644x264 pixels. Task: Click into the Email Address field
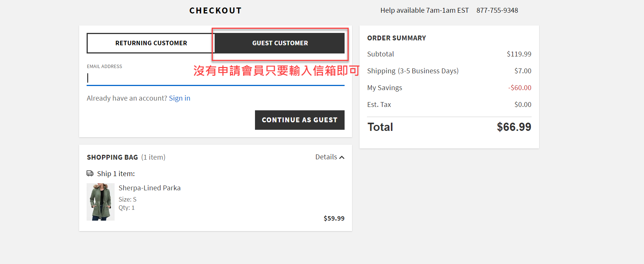[x=215, y=78]
